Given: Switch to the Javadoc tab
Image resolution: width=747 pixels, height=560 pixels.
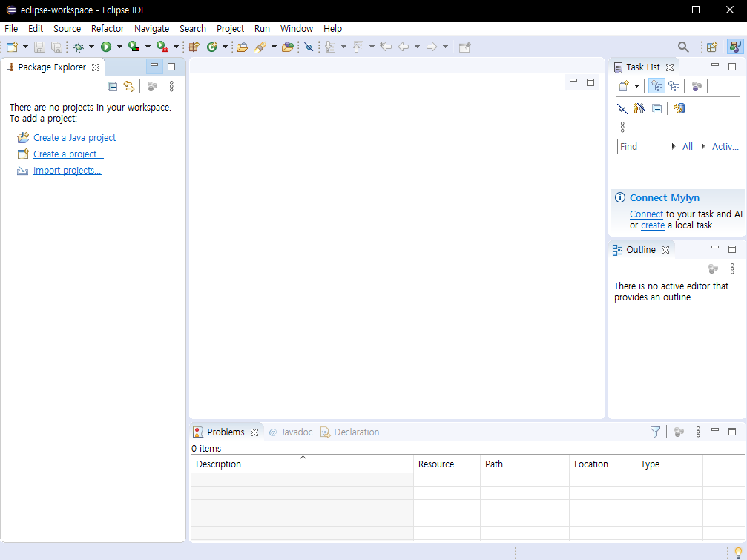Looking at the screenshot, I should point(290,432).
